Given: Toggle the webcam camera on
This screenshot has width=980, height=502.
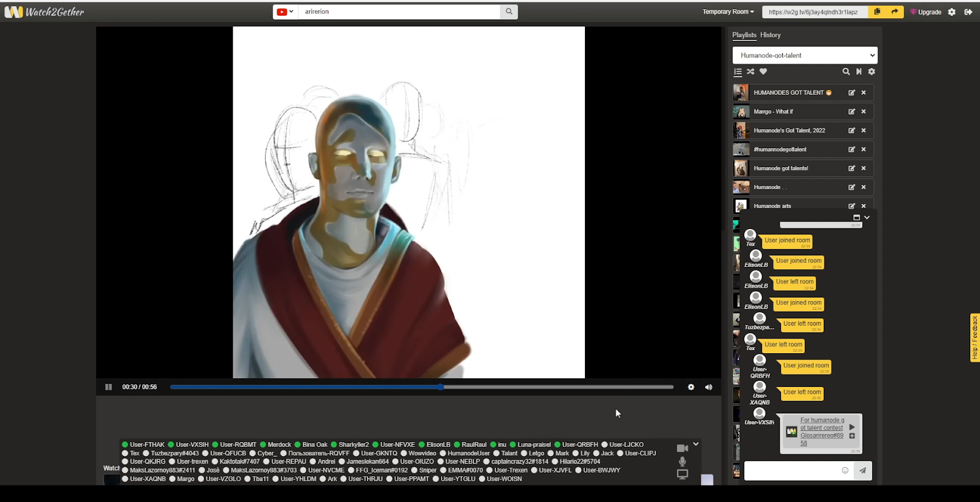Looking at the screenshot, I should [x=682, y=448].
